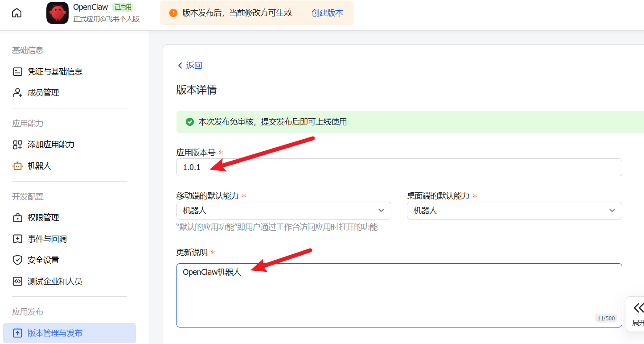The width and height of the screenshot is (644, 344).
Task: Click the 事件与回调 icon
Action: coord(17,239)
